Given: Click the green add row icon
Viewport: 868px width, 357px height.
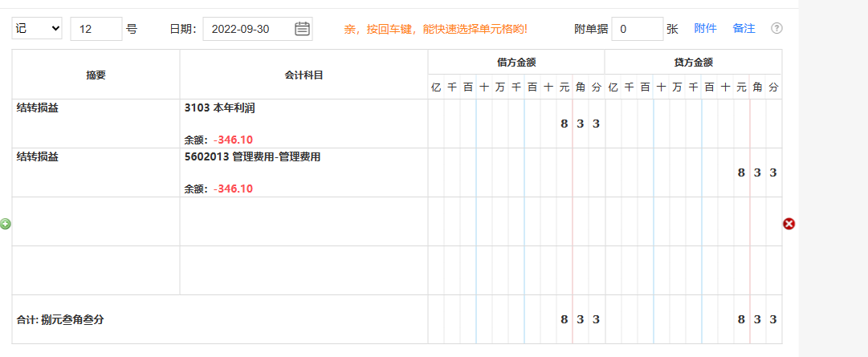Looking at the screenshot, I should pyautogui.click(x=6, y=224).
